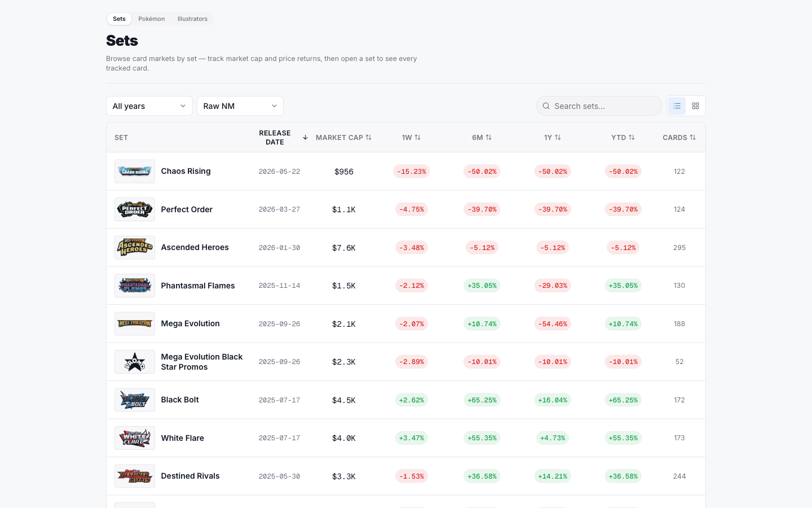Click the Phantasmal Flames logo thumbnail
The width and height of the screenshot is (812, 508).
click(x=135, y=286)
